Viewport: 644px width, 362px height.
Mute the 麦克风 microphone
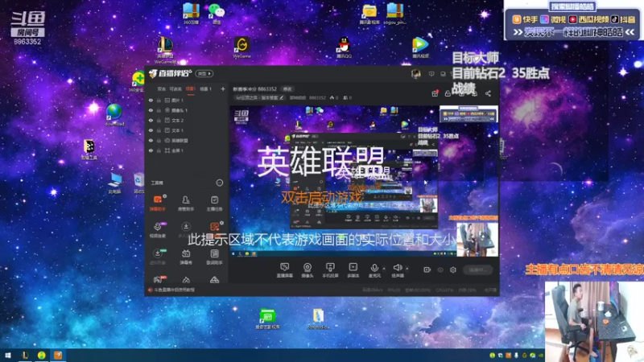[x=374, y=270]
